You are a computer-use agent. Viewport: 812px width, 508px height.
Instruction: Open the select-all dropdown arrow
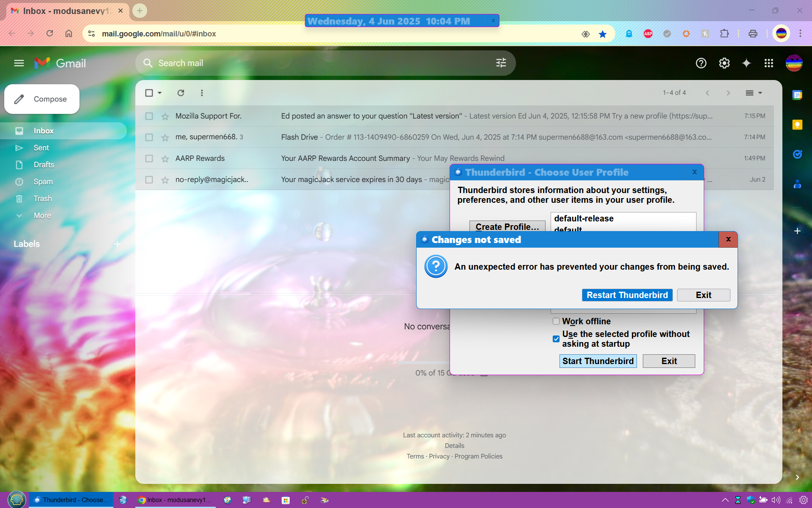pos(160,93)
